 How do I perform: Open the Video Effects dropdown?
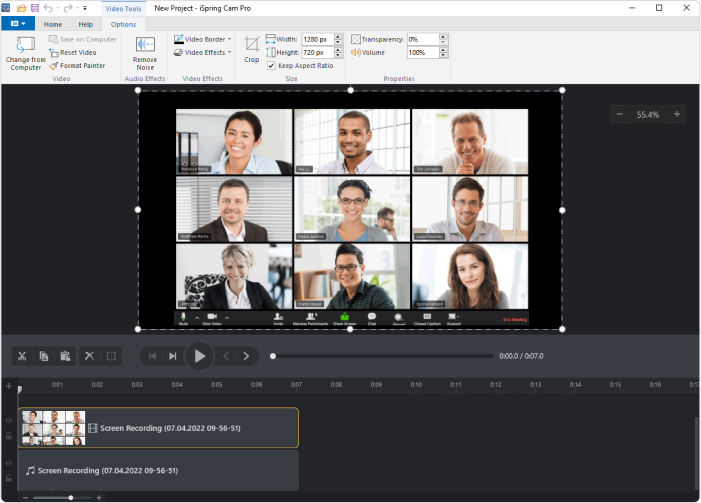(203, 52)
